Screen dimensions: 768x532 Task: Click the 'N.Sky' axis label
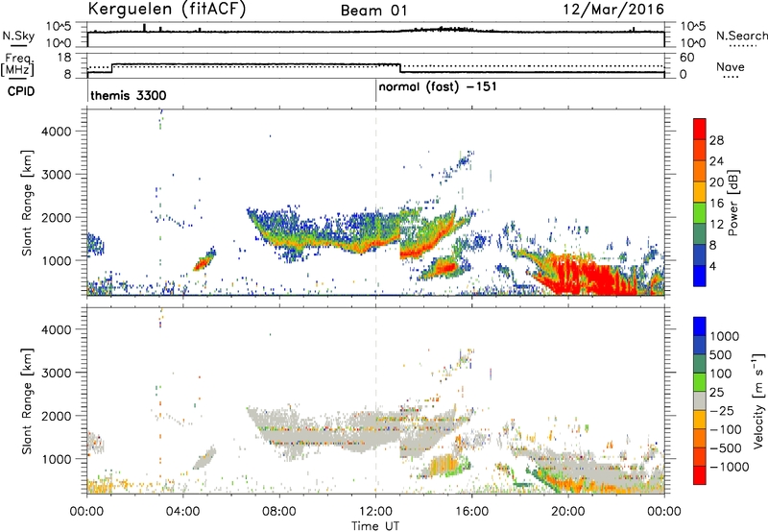18,36
